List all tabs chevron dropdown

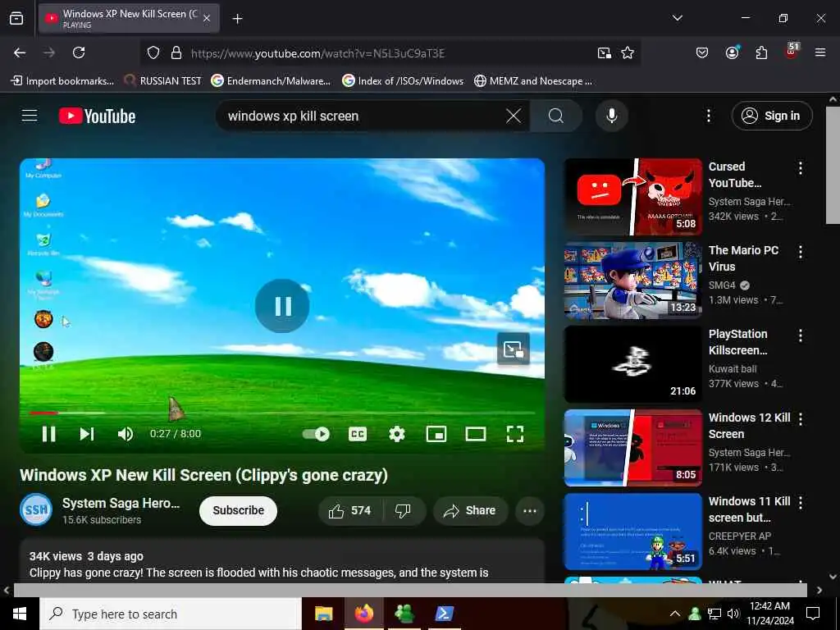click(x=677, y=18)
